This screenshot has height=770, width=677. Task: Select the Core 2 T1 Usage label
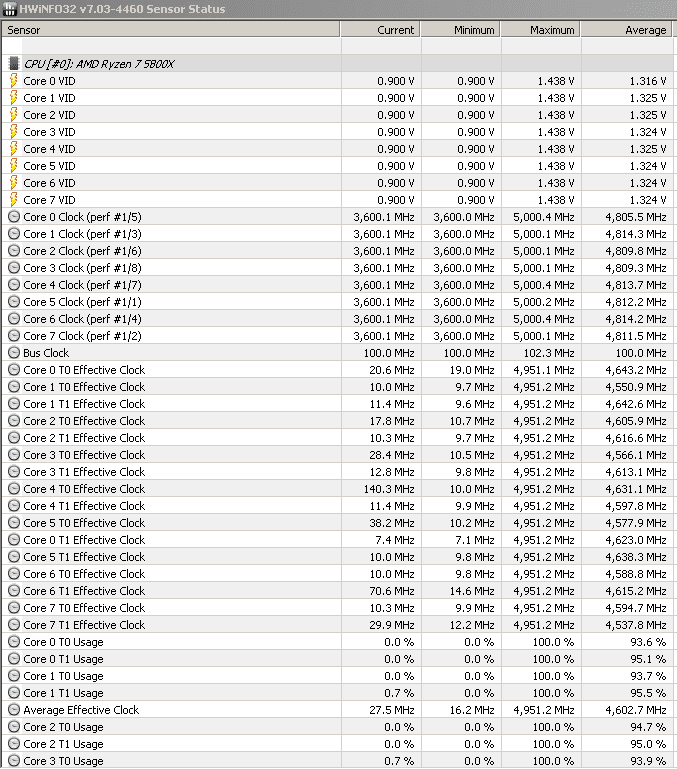[x=63, y=744]
